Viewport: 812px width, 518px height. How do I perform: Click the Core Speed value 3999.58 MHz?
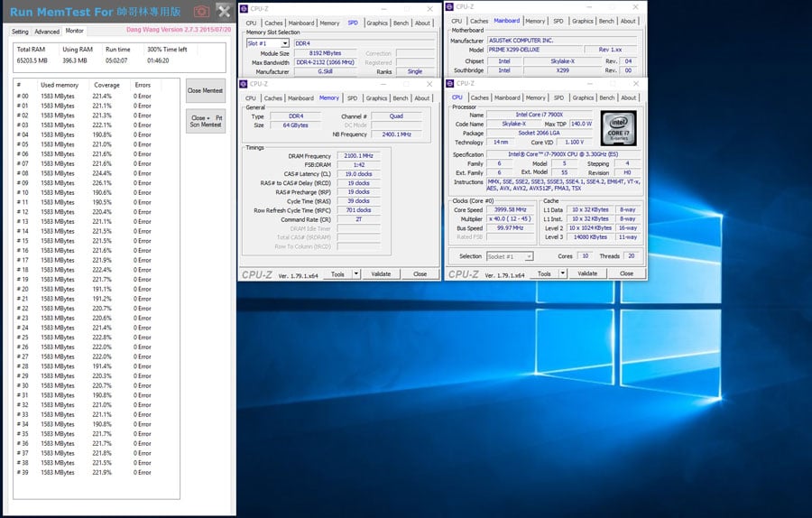510,209
